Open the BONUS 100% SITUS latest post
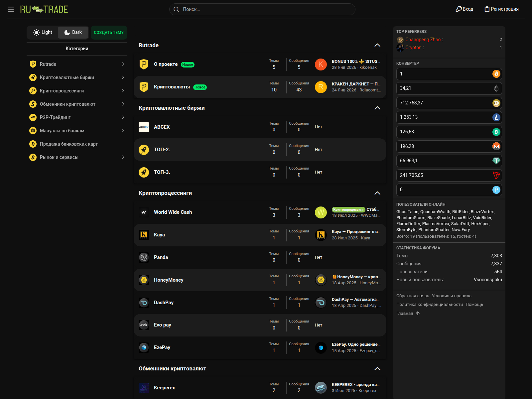The height and width of the screenshot is (399, 532). 356,62
